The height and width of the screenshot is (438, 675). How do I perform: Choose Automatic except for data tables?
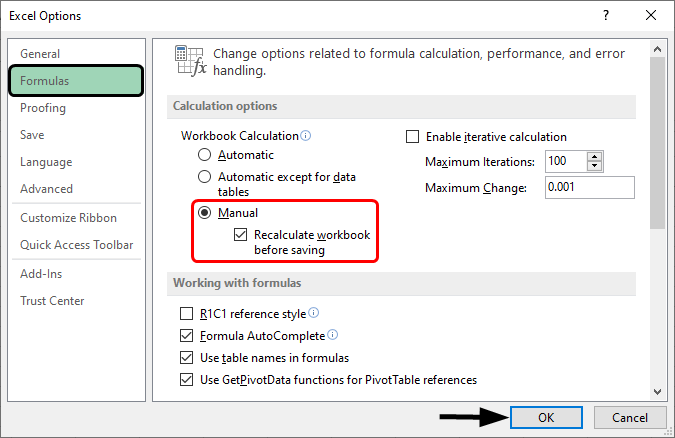205,176
